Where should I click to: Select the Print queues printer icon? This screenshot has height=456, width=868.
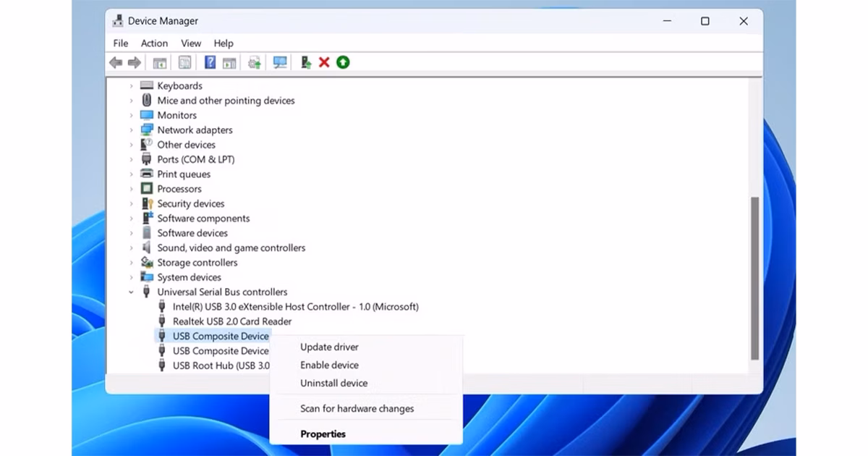click(147, 174)
